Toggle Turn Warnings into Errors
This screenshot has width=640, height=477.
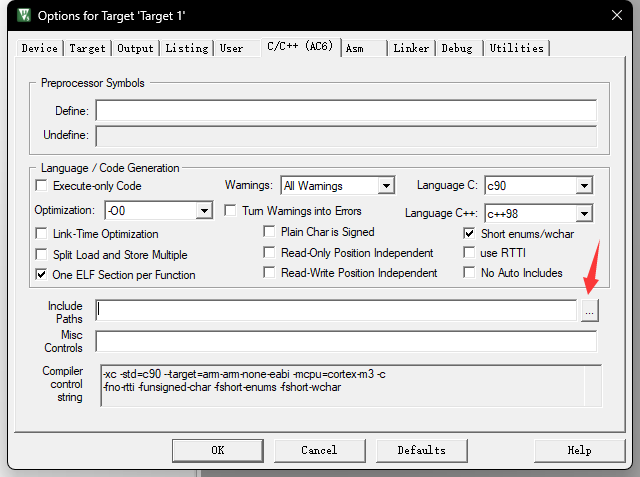(230, 211)
